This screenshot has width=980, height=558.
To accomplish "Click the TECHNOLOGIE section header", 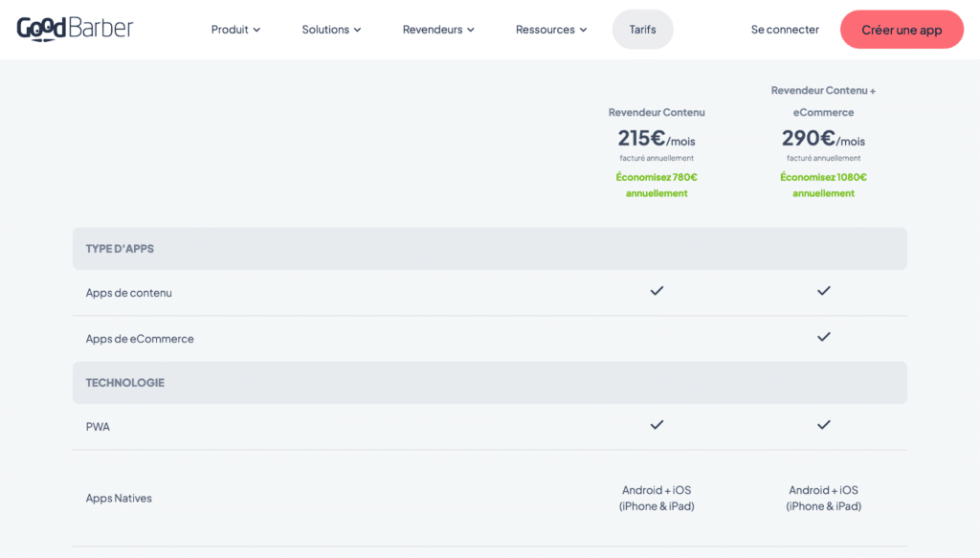I will (125, 383).
